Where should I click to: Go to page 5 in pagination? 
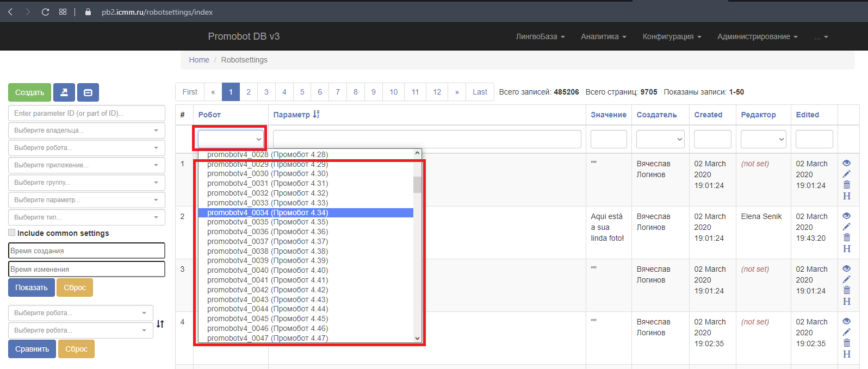coord(302,92)
